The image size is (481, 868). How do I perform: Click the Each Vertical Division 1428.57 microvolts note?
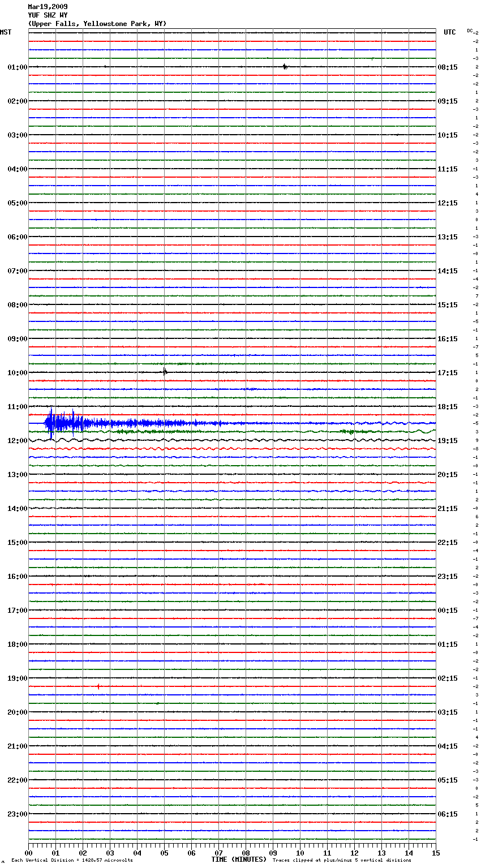pos(72,861)
